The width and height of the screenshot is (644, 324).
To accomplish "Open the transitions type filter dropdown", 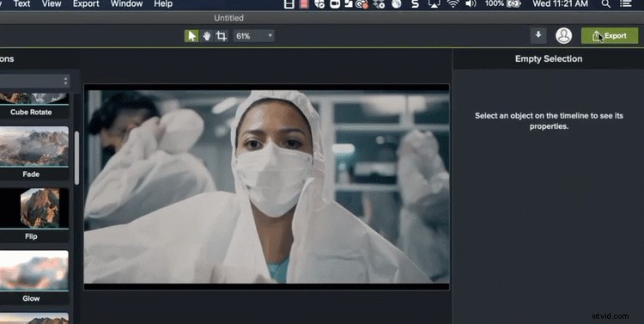I will (34, 81).
